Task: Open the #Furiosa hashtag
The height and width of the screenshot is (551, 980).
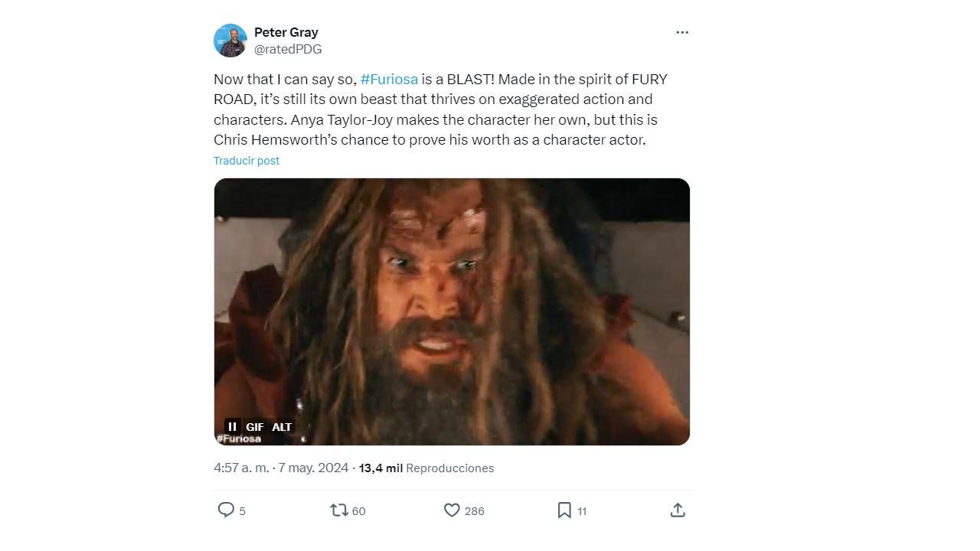Action: tap(389, 79)
